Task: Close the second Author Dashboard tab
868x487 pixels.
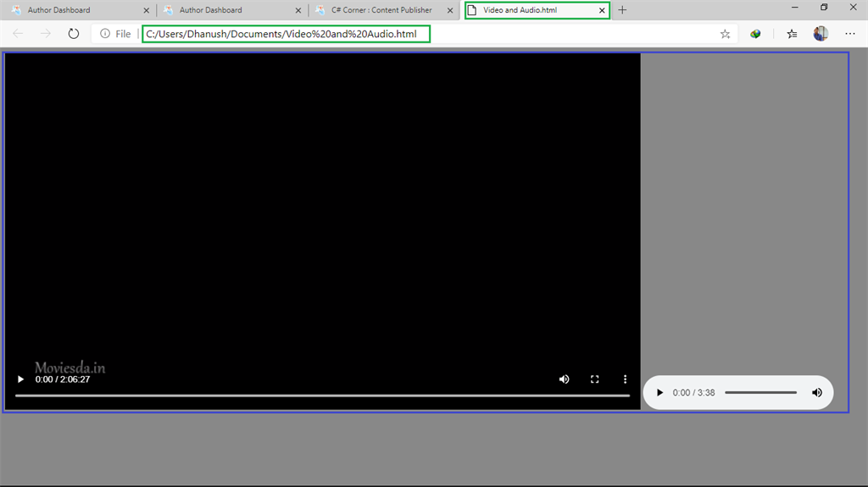Action: (298, 10)
